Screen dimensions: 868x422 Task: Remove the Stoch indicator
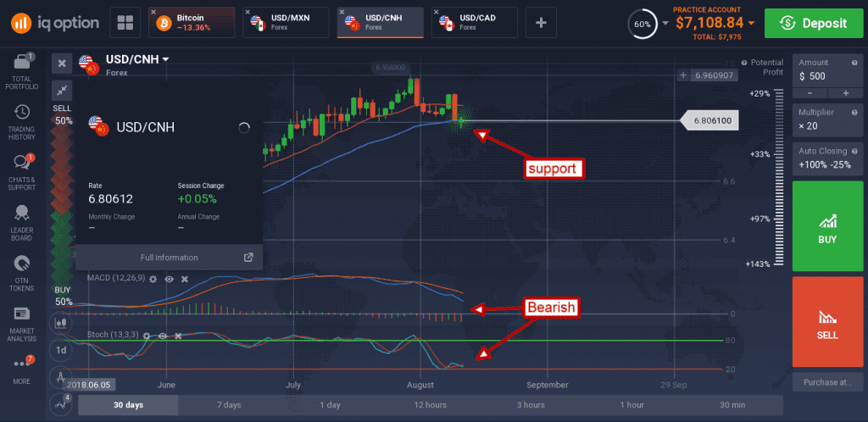tap(178, 336)
